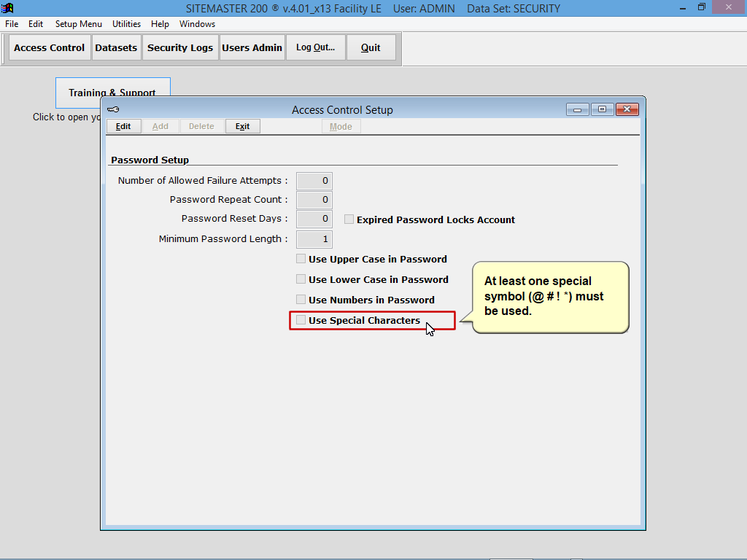
Task: Click Number of Allowed Failure Attempts field
Action: click(x=314, y=181)
